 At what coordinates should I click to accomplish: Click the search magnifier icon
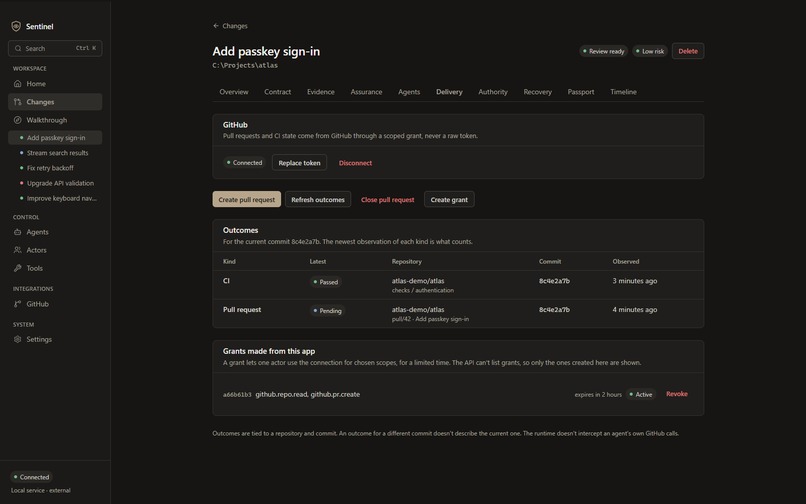tap(18, 48)
